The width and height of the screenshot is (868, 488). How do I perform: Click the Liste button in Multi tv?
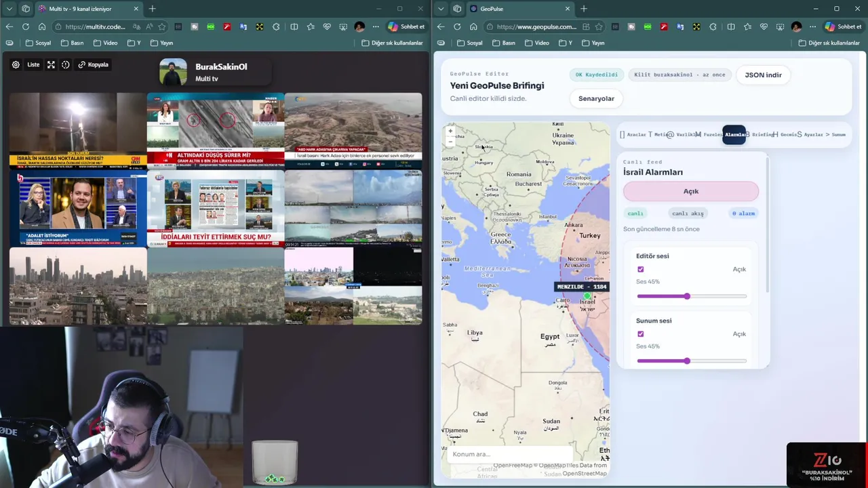pos(33,65)
